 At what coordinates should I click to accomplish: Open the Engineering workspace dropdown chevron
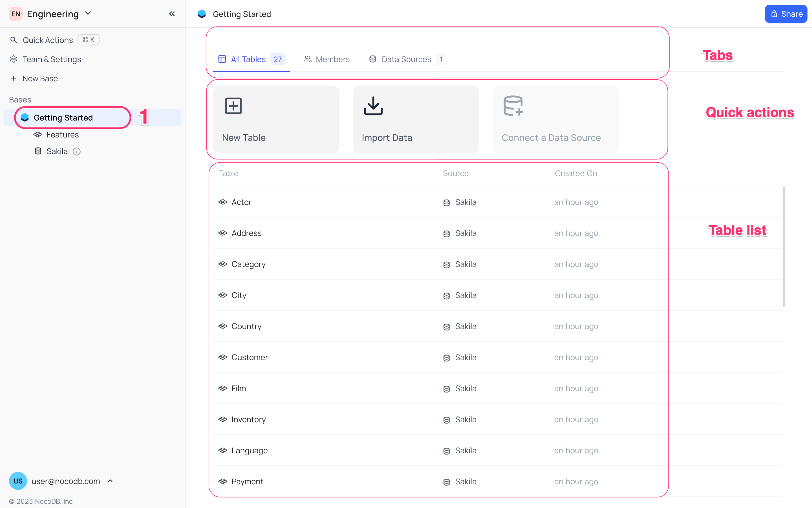(88, 14)
